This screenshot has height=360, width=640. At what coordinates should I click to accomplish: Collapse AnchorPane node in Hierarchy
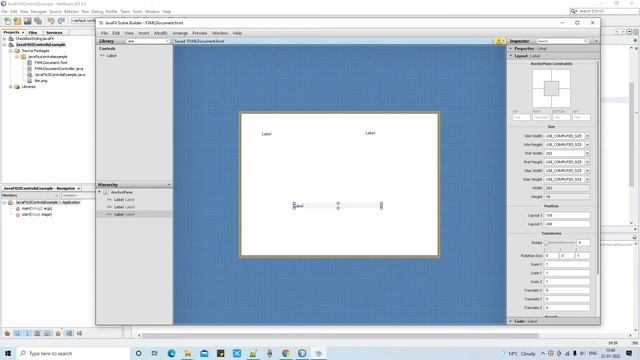click(x=100, y=192)
